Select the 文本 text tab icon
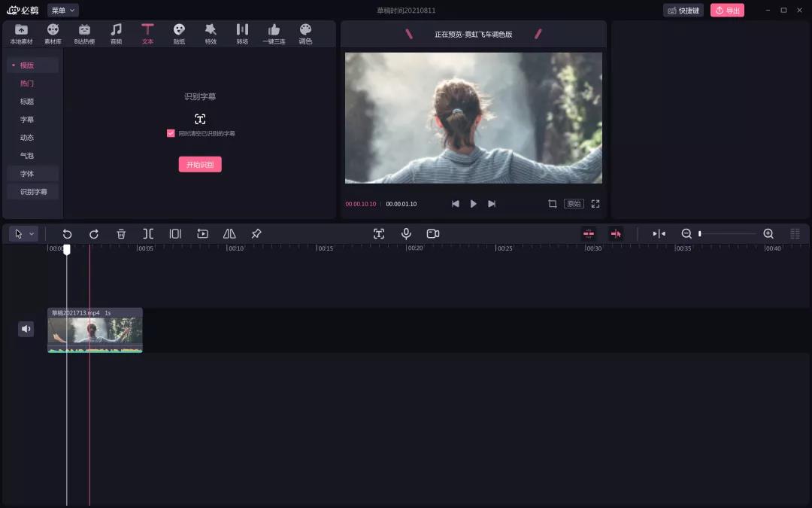 147,29
